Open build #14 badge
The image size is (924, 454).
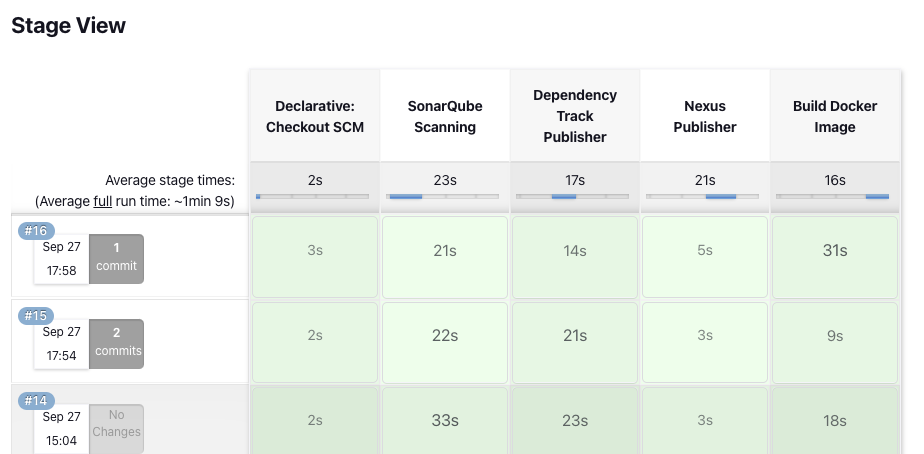[36, 401]
